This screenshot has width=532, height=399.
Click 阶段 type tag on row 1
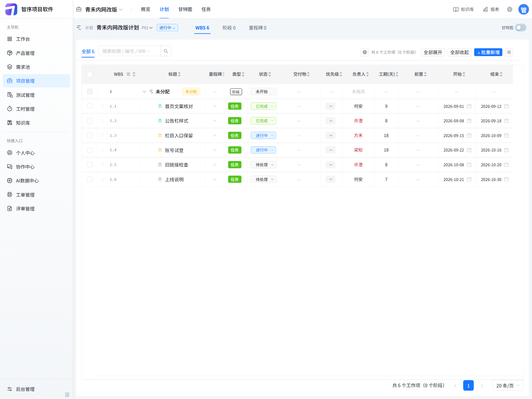pyautogui.click(x=236, y=92)
